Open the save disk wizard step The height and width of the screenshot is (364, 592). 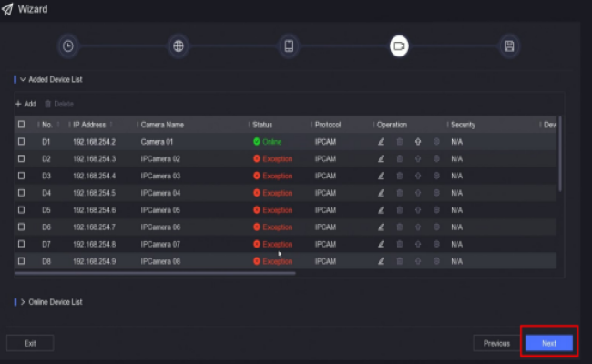(x=509, y=46)
